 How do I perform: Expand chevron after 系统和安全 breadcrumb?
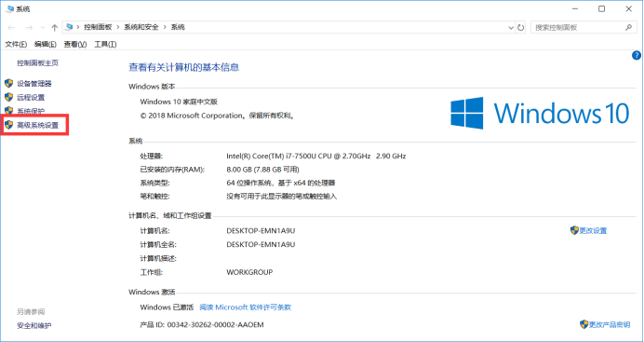point(165,27)
